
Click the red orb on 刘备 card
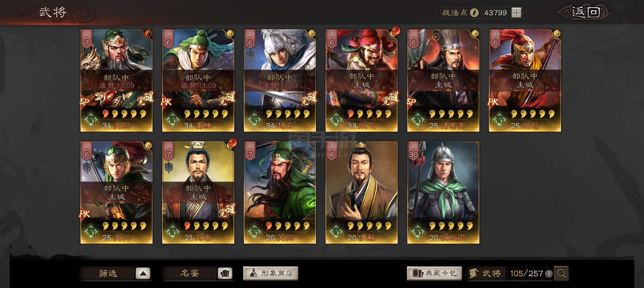tap(232, 143)
